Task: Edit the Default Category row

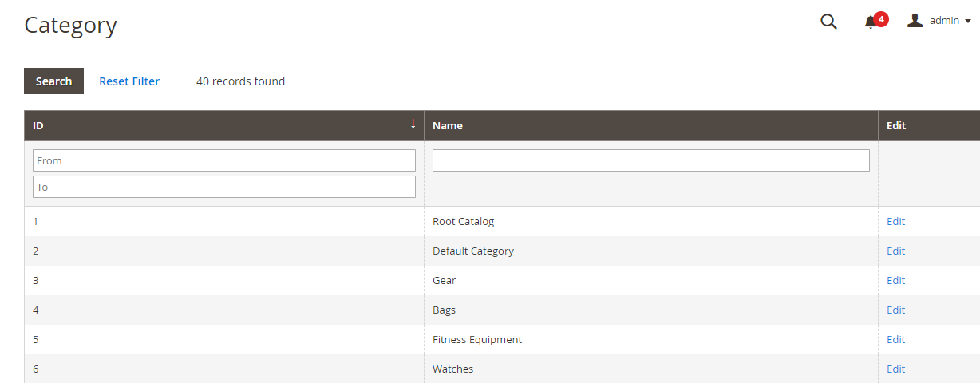Action: [895, 251]
